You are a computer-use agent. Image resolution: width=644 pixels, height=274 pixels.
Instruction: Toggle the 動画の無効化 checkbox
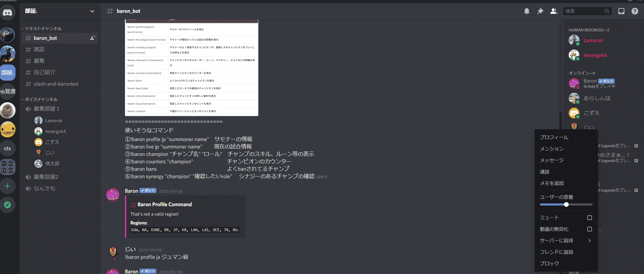tap(590, 229)
